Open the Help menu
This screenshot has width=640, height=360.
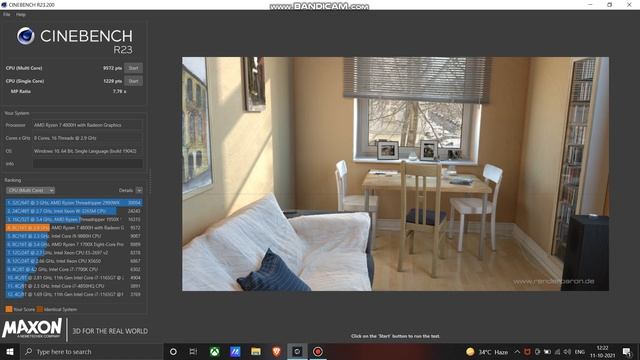[x=21, y=14]
